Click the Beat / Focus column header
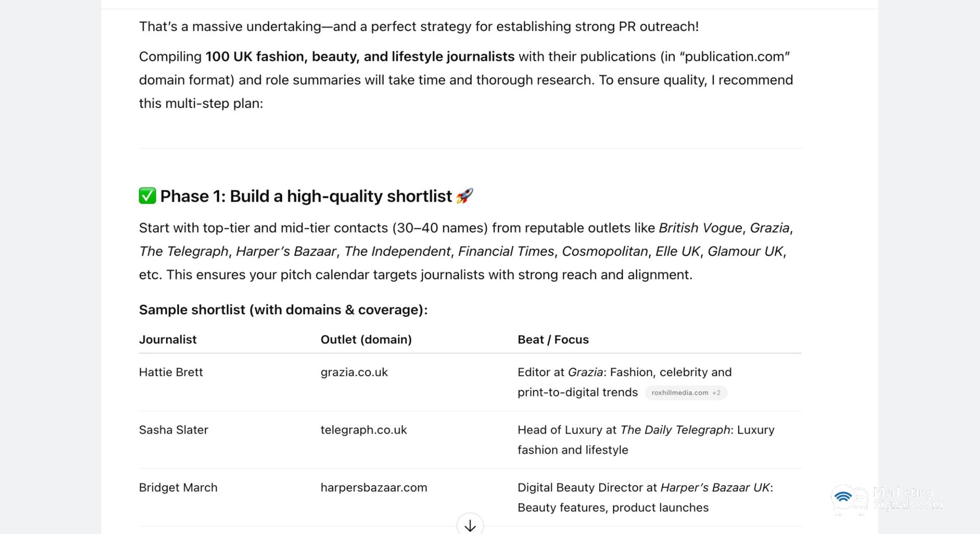The image size is (980, 534). [x=553, y=340]
